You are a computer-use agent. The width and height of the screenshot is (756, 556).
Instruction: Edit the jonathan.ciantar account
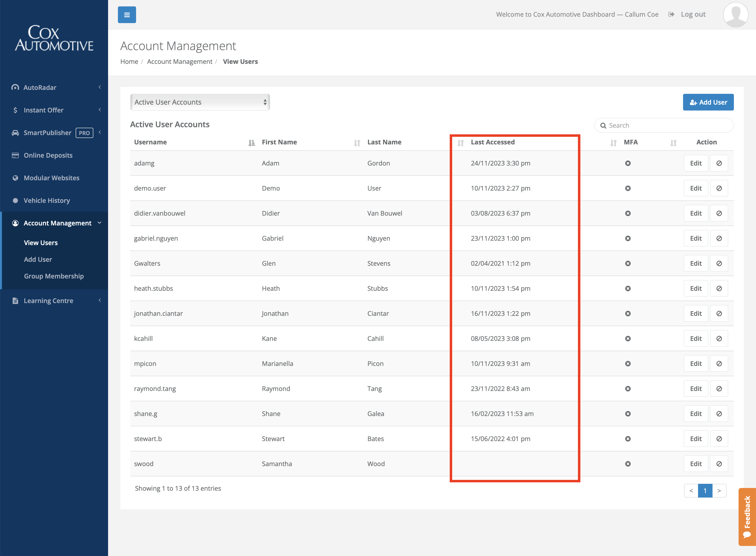[x=696, y=313]
